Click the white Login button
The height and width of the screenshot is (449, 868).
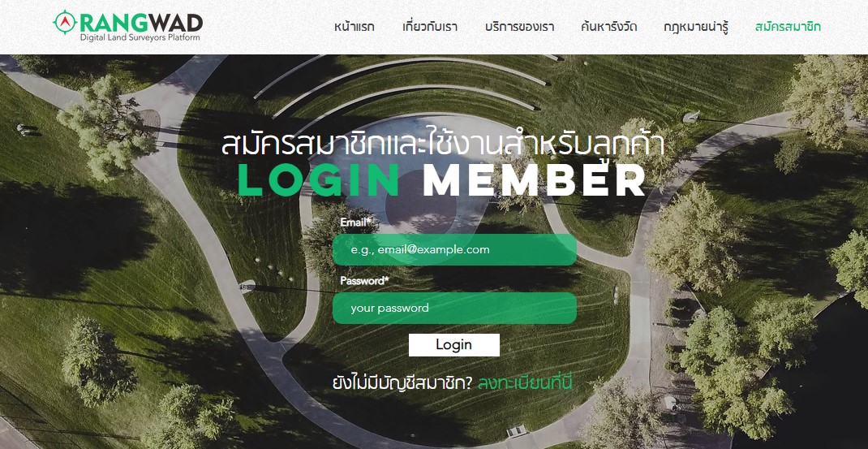[454, 345]
